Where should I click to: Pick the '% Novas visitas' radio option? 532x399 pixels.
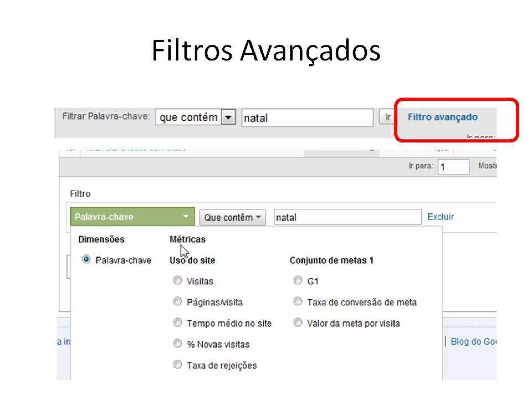[x=177, y=343]
